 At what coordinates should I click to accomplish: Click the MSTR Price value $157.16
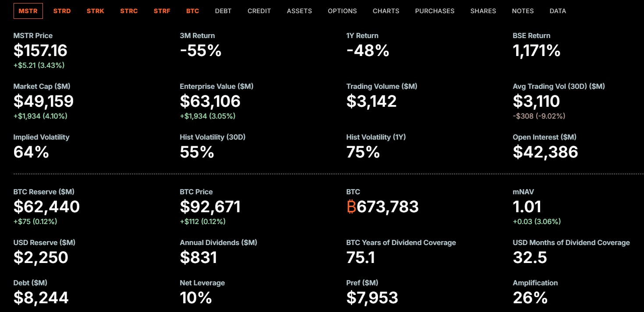(40, 51)
